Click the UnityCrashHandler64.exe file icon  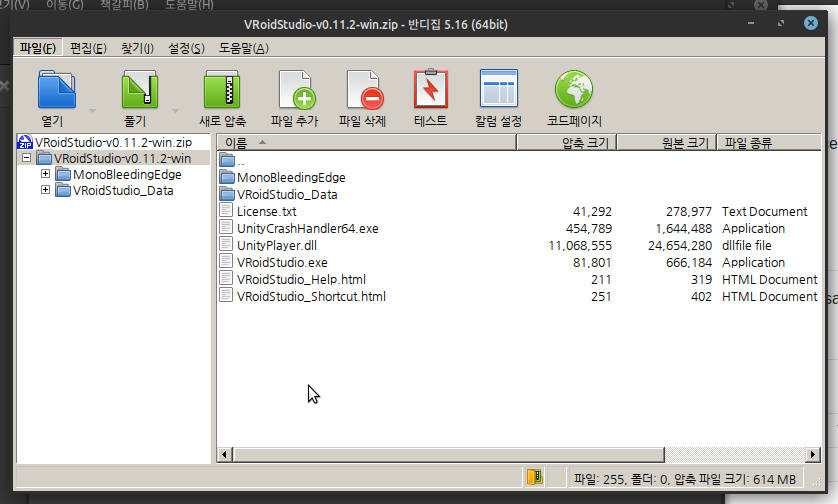point(226,228)
